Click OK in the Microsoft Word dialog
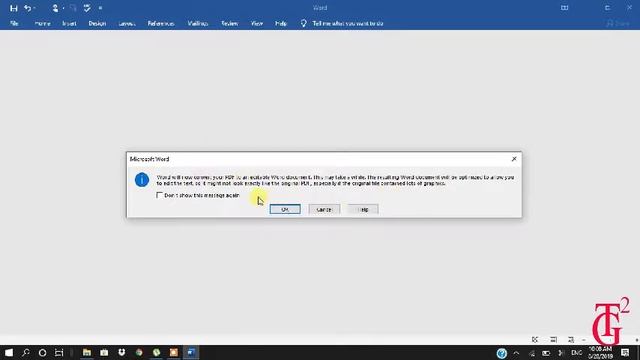 pyautogui.click(x=285, y=209)
